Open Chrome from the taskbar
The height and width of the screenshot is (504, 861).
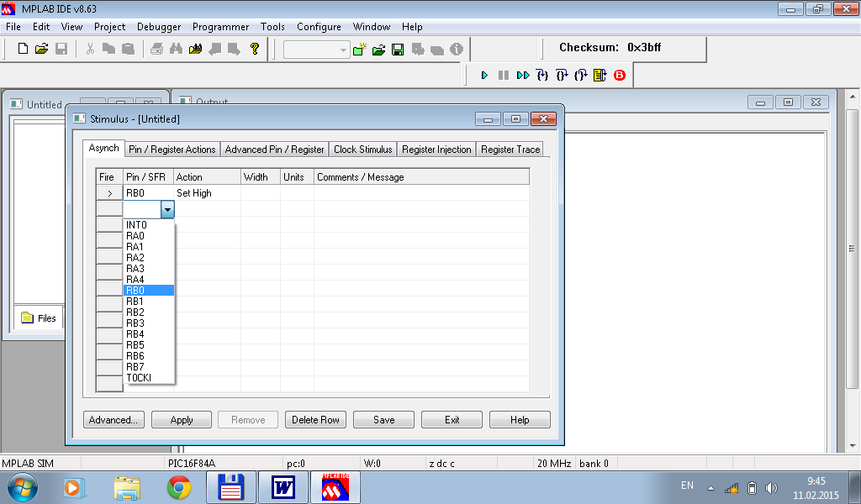179,487
